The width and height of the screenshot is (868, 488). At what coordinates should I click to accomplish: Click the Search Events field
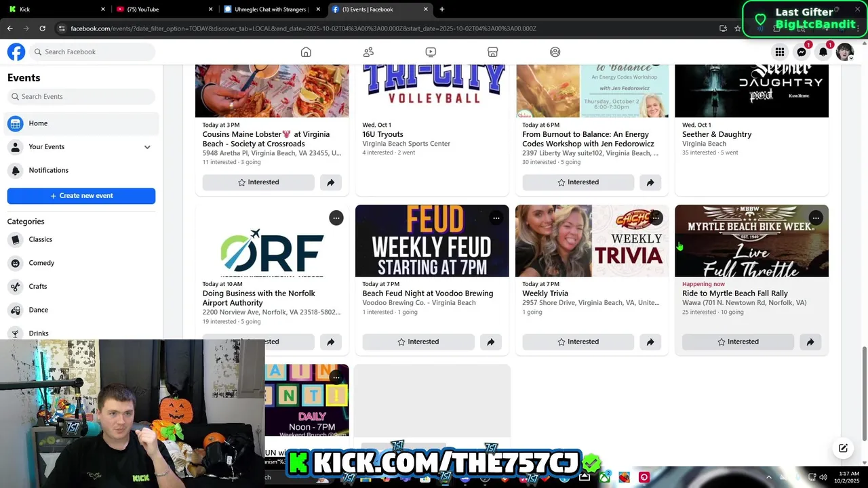(81, 97)
